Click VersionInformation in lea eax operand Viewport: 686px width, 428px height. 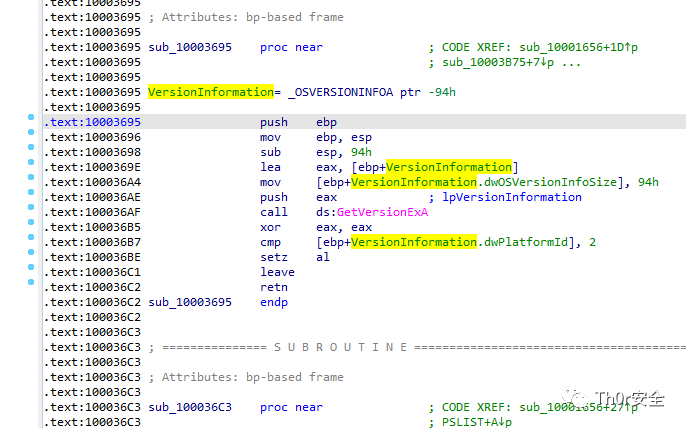click(x=449, y=167)
